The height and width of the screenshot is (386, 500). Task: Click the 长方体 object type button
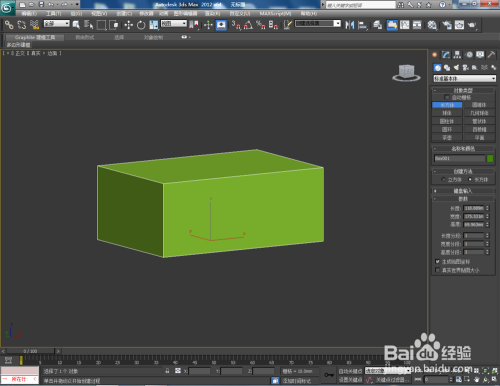(x=447, y=105)
